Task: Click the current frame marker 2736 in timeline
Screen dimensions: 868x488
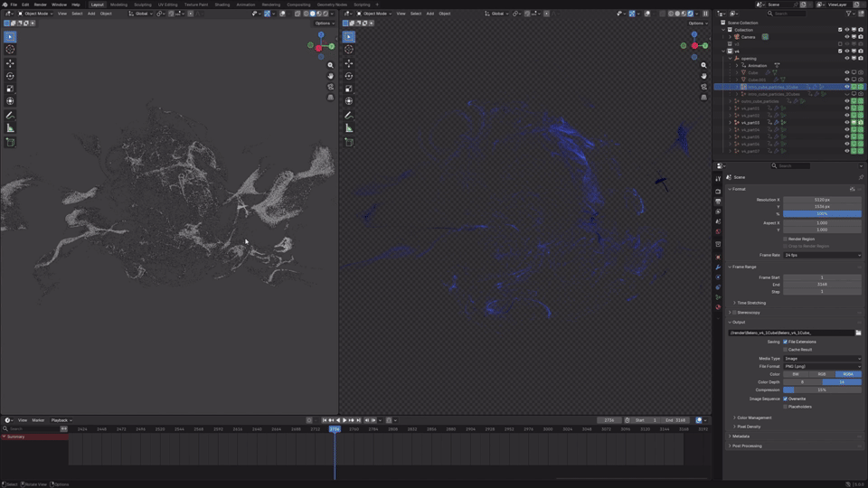Action: coord(335,429)
